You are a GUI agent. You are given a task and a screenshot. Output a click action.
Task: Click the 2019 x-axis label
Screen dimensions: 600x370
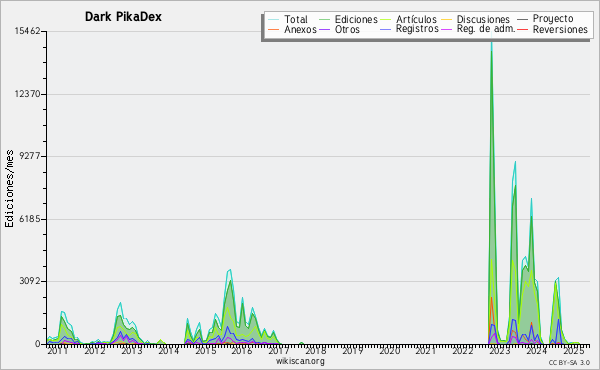tap(352, 350)
